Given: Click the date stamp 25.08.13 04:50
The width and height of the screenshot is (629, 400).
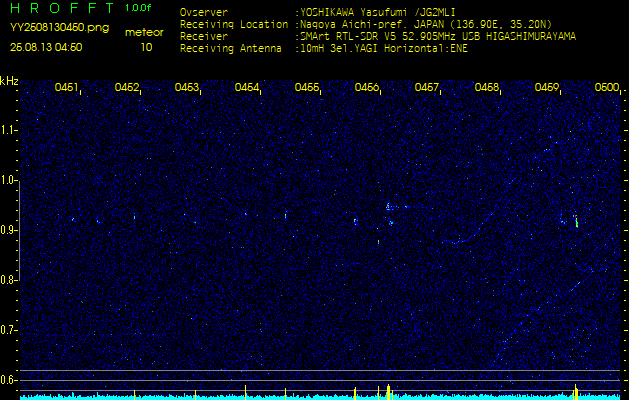Looking at the screenshot, I should [46, 47].
